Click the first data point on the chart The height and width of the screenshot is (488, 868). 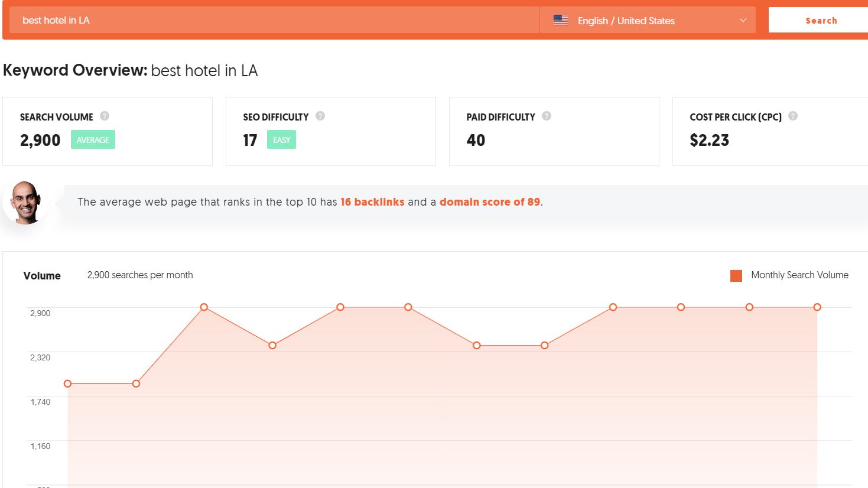coord(68,383)
